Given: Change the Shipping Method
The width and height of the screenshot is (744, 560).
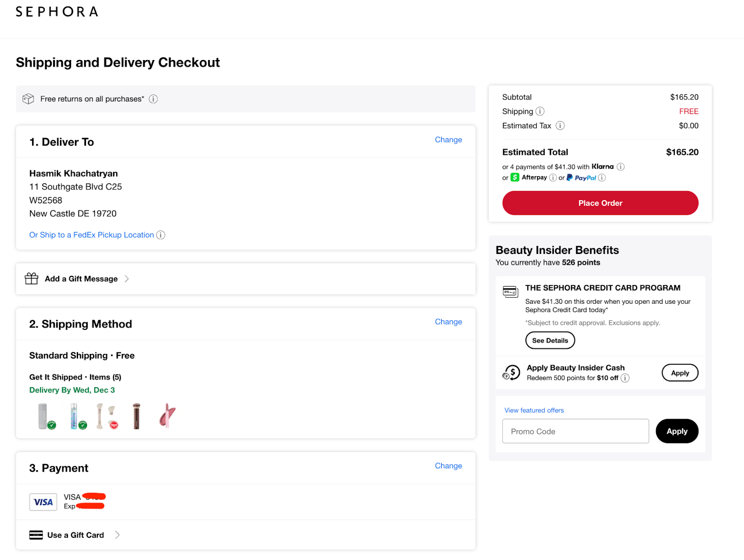Looking at the screenshot, I should point(448,322).
